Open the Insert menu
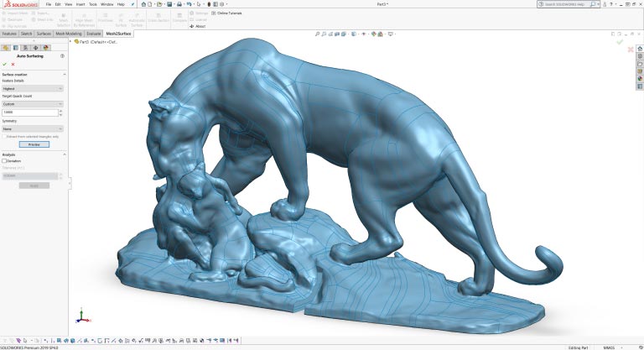 click(80, 4)
